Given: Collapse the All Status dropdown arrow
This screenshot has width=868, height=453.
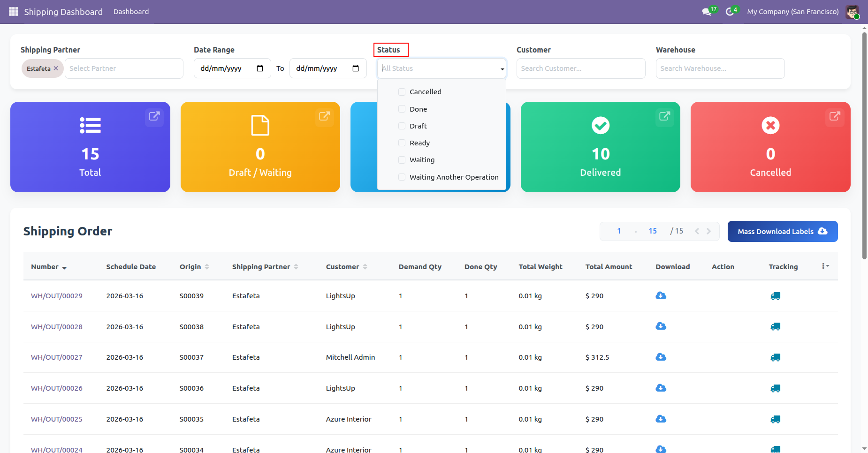Looking at the screenshot, I should 502,69.
